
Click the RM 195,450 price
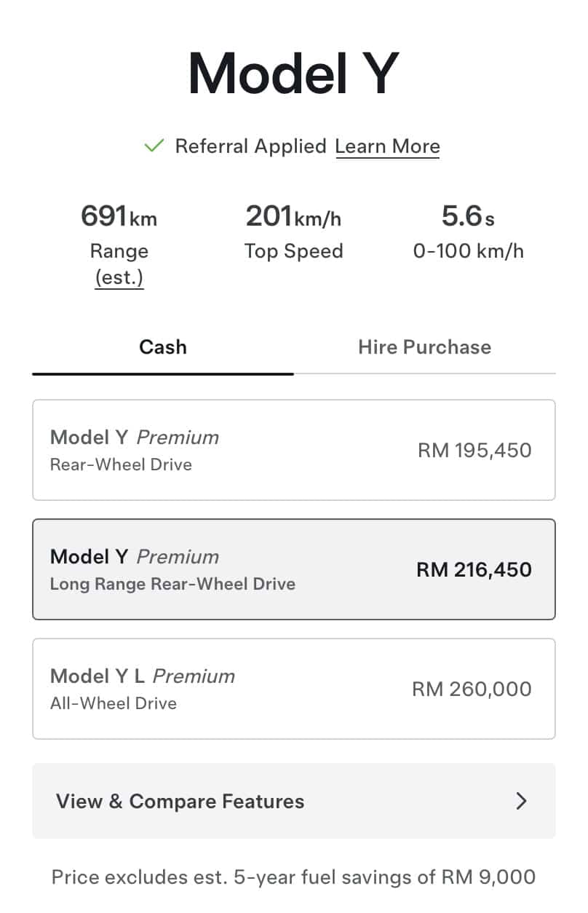tap(474, 450)
